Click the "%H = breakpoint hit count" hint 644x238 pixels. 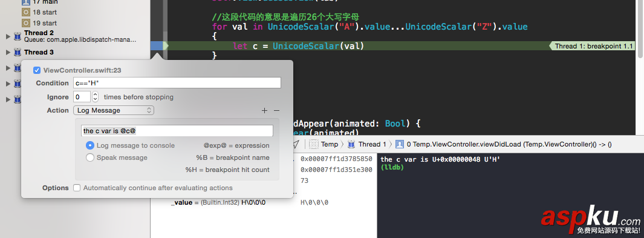(x=227, y=170)
